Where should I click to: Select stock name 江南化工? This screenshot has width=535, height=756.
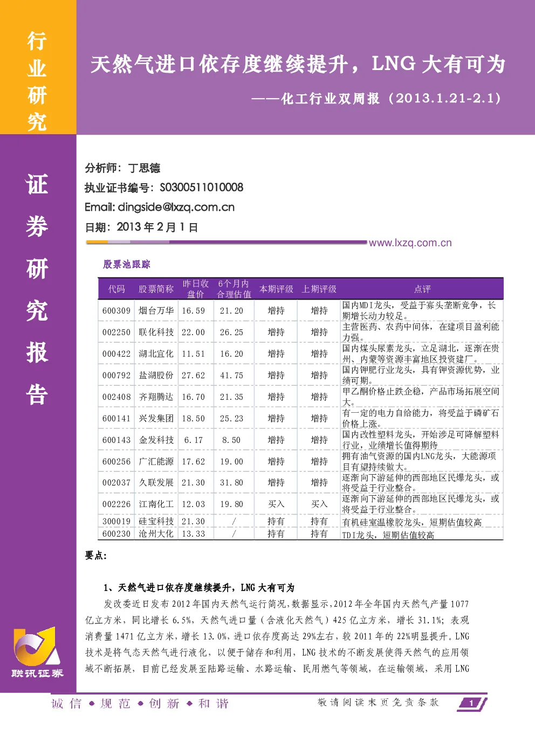click(x=156, y=504)
